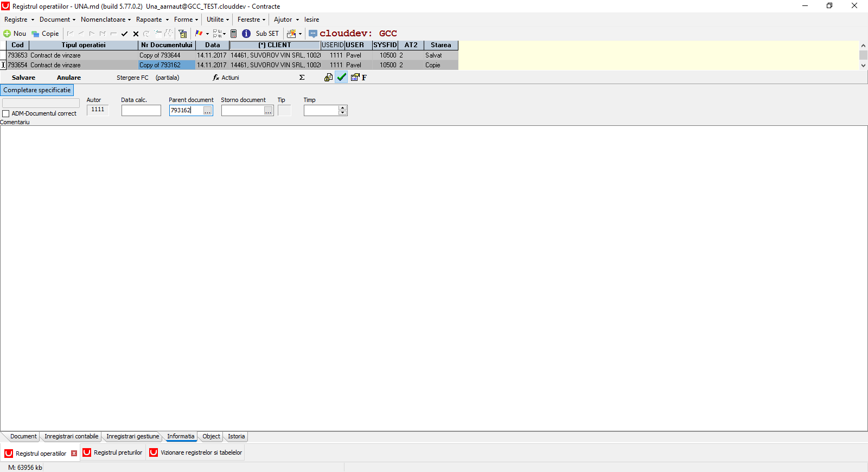Click the black X cancel toolbar icon

tap(136, 34)
